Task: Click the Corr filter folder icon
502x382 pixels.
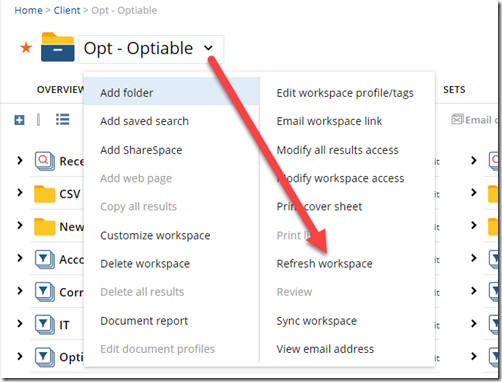Action: pos(45,292)
